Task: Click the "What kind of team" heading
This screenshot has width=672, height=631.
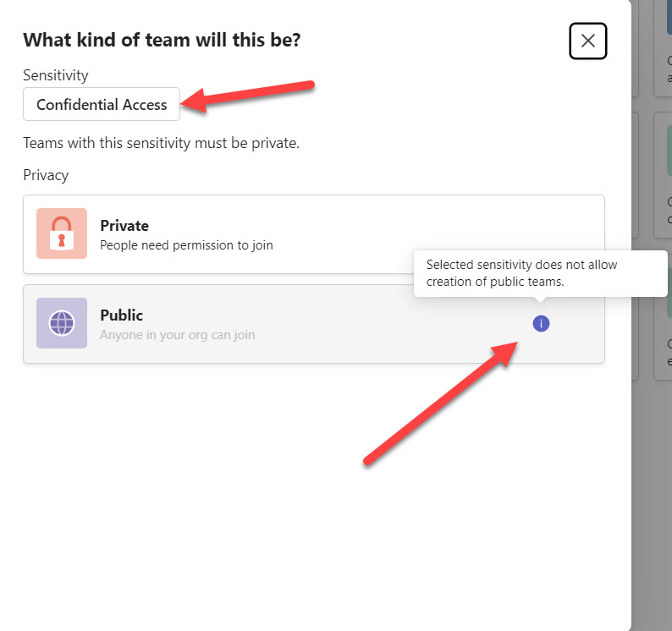Action: point(162,40)
